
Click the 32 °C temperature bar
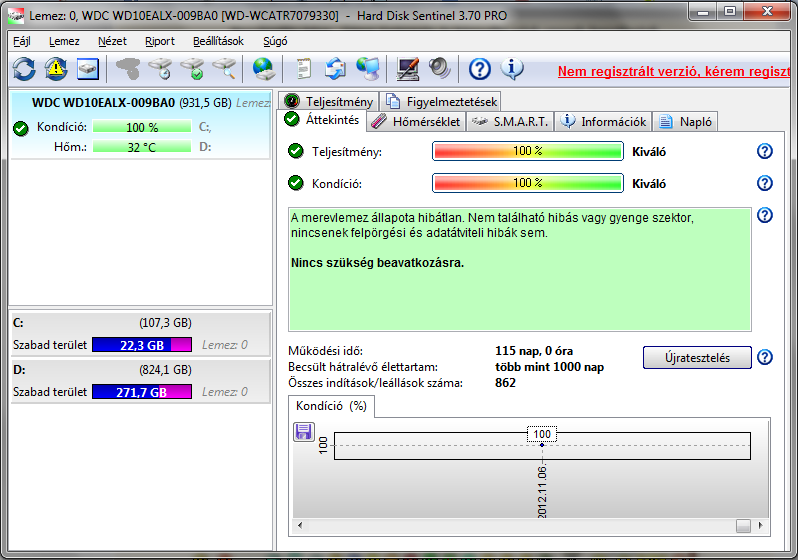[142, 147]
